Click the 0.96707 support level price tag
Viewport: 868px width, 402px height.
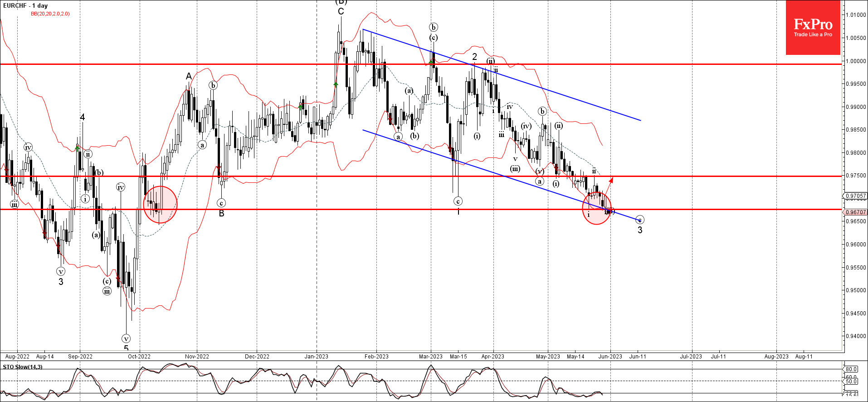click(856, 212)
